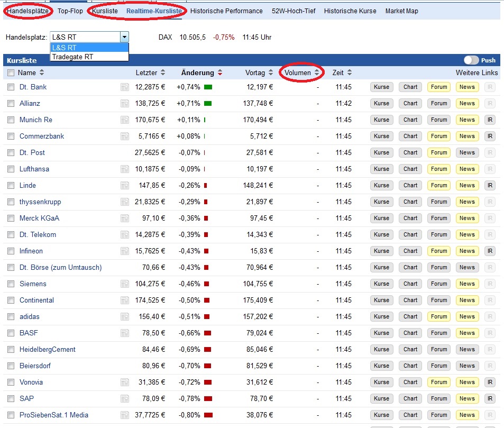The width and height of the screenshot is (504, 428).
Task: Open 52W-Hoch-Tief tab
Action: pyautogui.click(x=294, y=11)
